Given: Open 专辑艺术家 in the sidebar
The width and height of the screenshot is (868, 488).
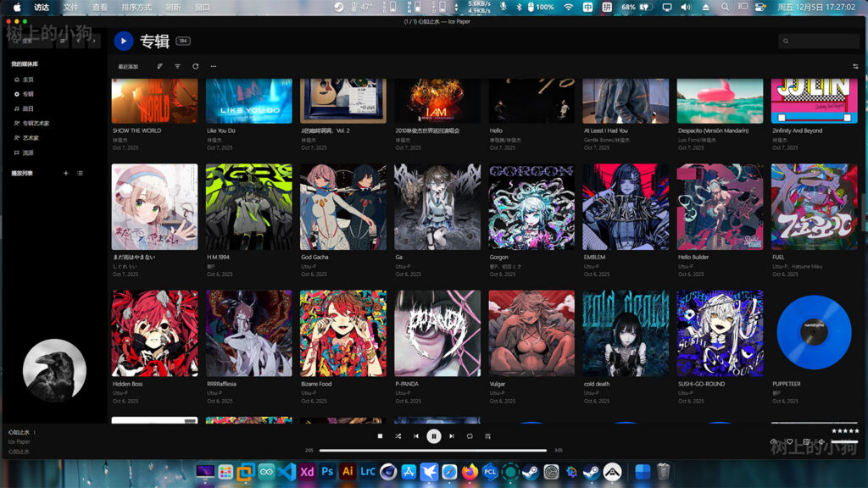Looking at the screenshot, I should click(36, 123).
